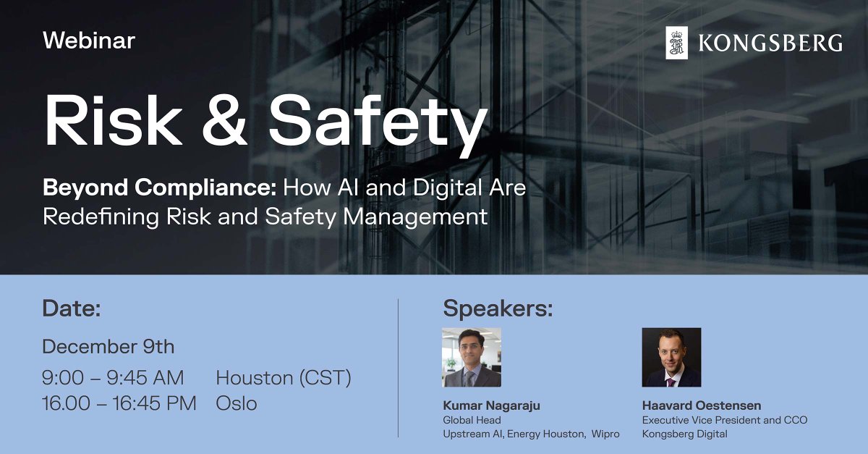Screen dimensions: 868x454
Task: Click the 'Oslo' location text
Action: 237,403
